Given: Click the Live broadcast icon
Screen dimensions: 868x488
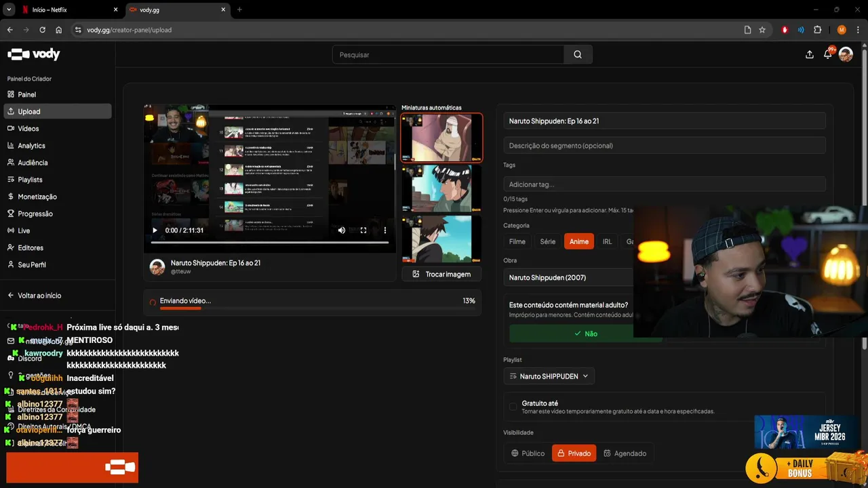Looking at the screenshot, I should (x=11, y=230).
